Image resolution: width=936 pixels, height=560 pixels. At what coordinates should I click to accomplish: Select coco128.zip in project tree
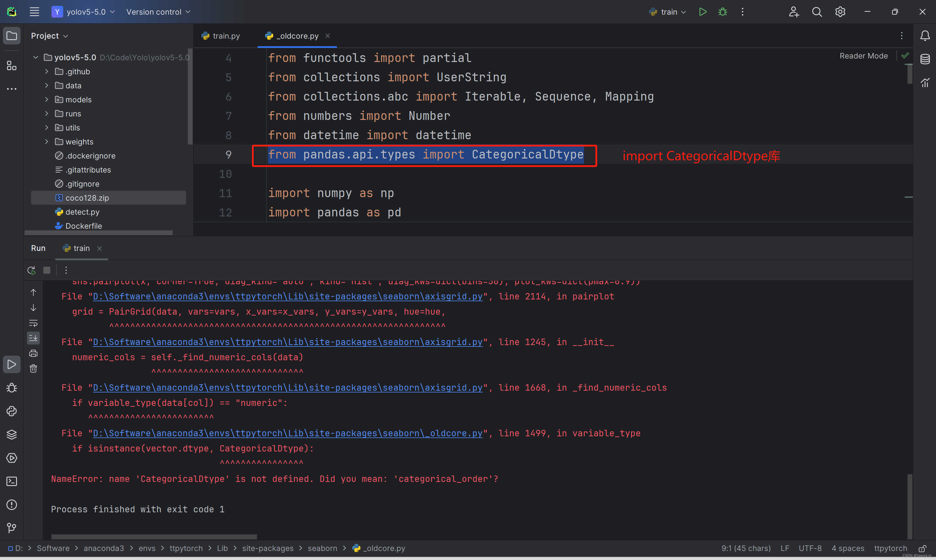click(x=108, y=198)
